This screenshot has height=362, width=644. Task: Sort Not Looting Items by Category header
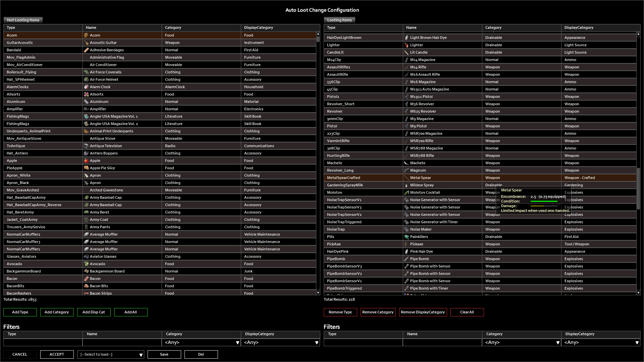(201, 27)
